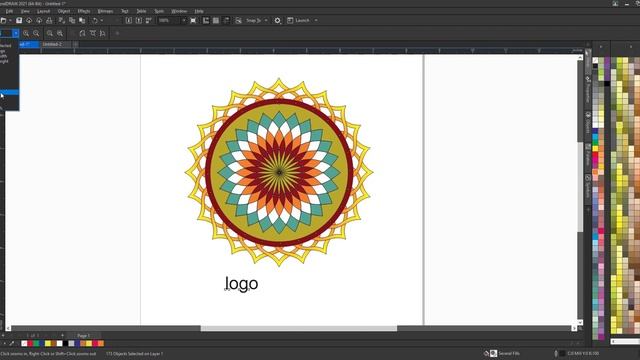Click the fill bucket icon in status bar

pos(486,353)
